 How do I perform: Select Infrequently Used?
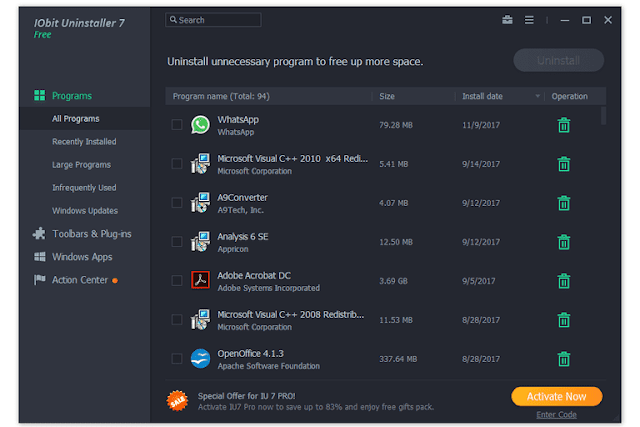[84, 188]
